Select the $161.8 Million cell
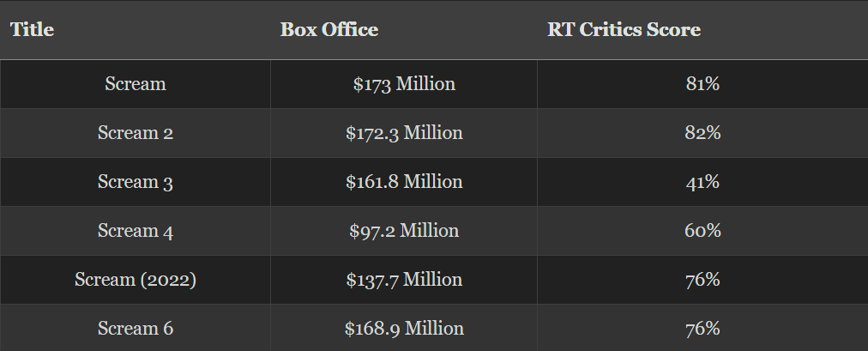Image resolution: width=868 pixels, height=351 pixels. click(x=404, y=182)
